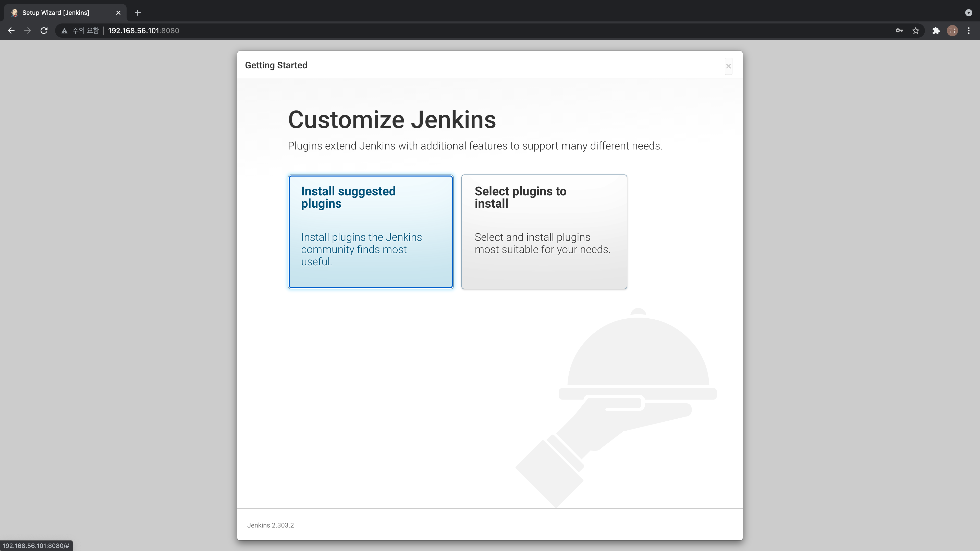Viewport: 980px width, 551px height.
Task: Open the Extensions puzzle-piece icon
Action: 936,30
